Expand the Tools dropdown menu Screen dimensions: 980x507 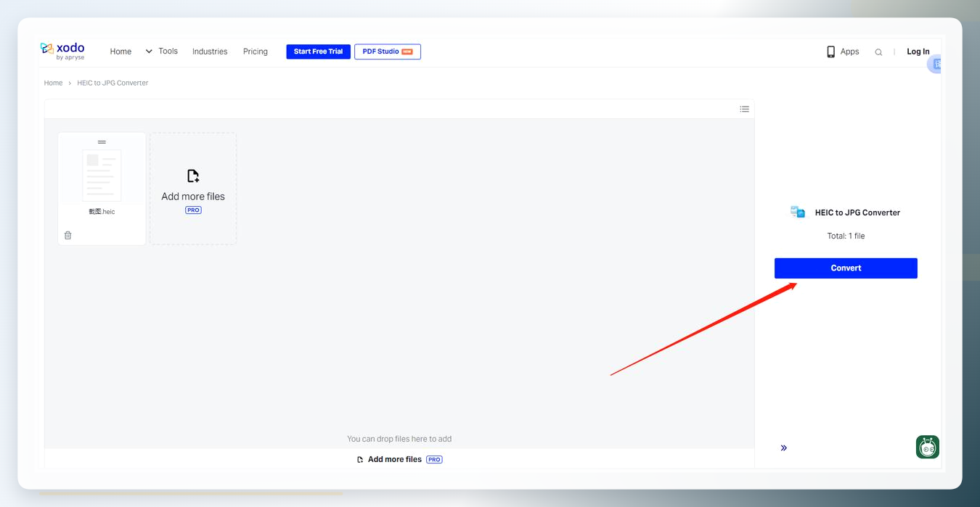pos(161,51)
